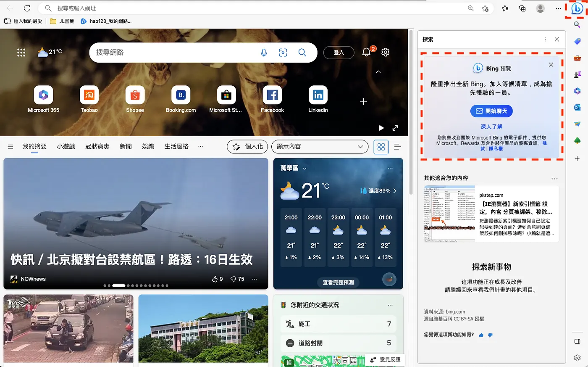Open the 深入了解 link
This screenshot has width=588, height=367.
491,127
